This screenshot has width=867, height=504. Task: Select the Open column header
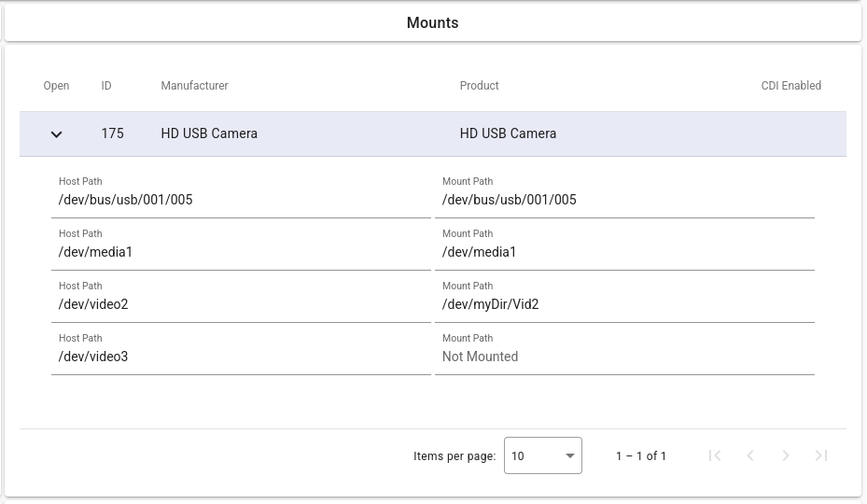(56, 86)
